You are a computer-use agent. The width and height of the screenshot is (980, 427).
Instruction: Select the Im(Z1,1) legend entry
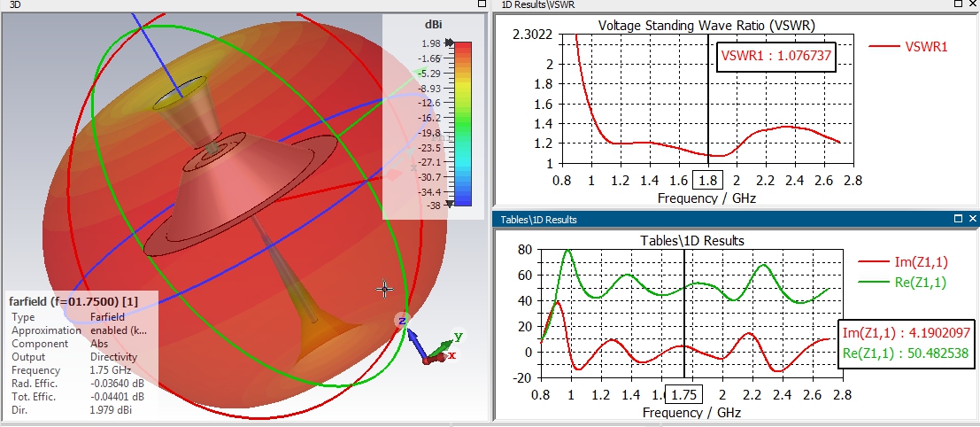coord(904,262)
